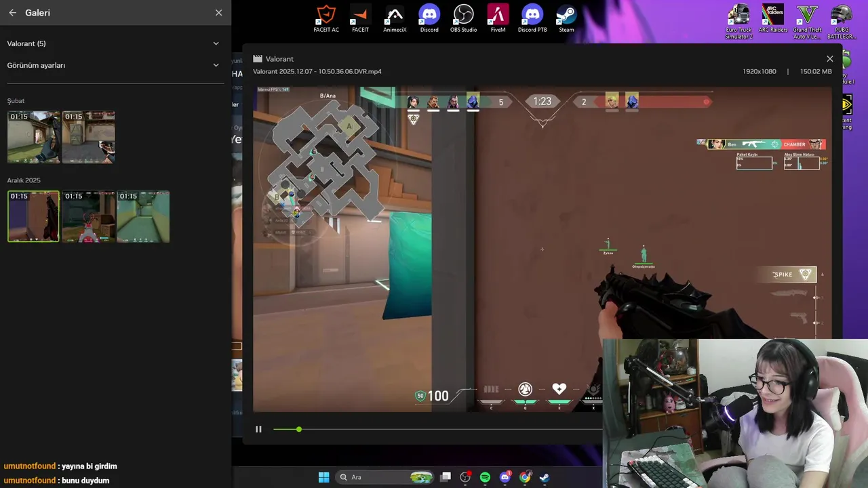The image size is (868, 488).
Task: Click the 100 health value in the video
Action: tap(438, 396)
